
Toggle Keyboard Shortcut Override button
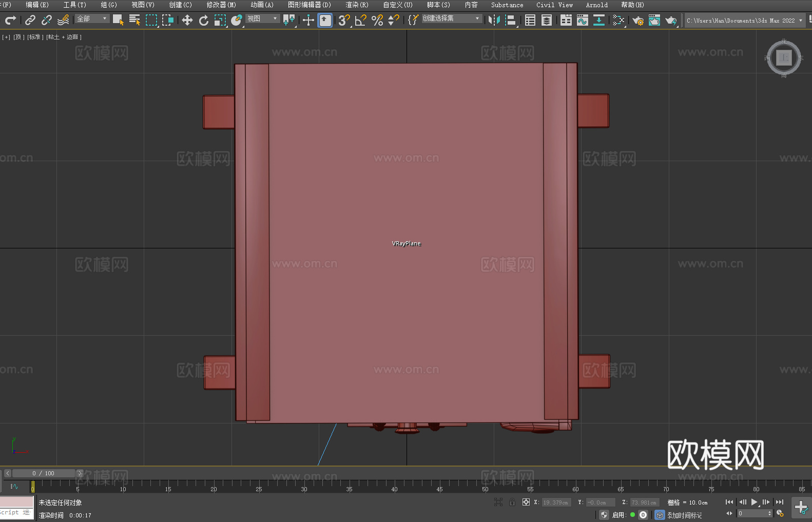(325, 20)
